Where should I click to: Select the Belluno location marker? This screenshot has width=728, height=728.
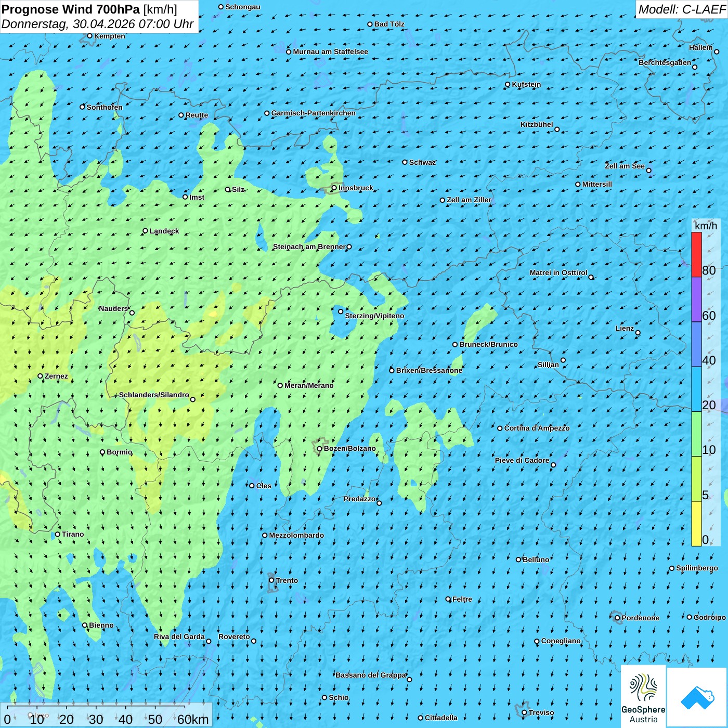click(518, 560)
